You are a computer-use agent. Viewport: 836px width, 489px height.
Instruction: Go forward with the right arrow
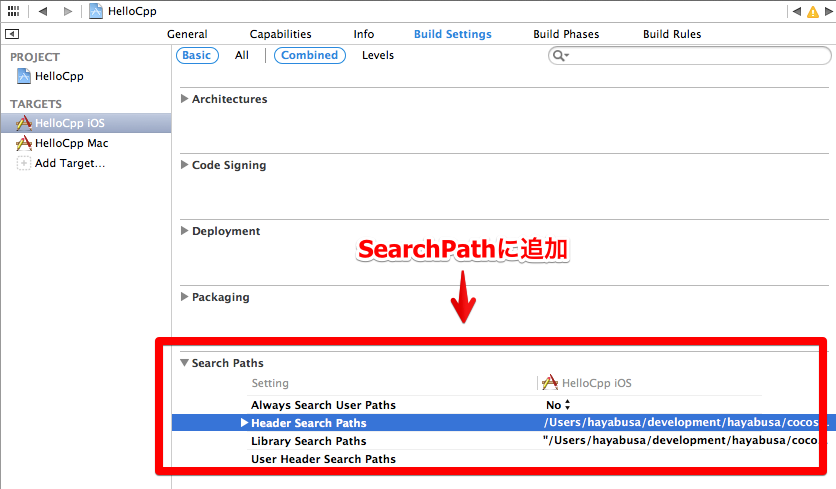pos(68,11)
